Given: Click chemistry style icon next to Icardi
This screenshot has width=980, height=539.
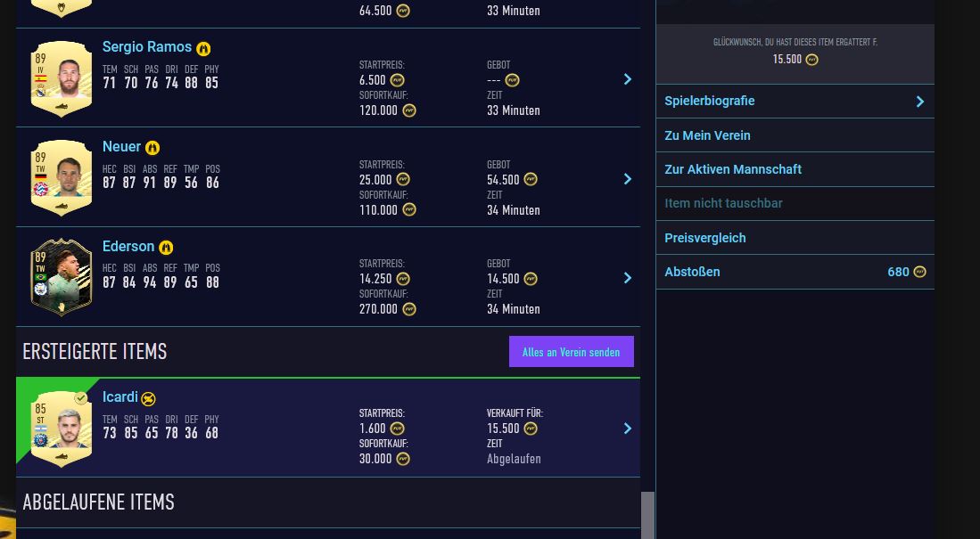Looking at the screenshot, I should point(148,398).
